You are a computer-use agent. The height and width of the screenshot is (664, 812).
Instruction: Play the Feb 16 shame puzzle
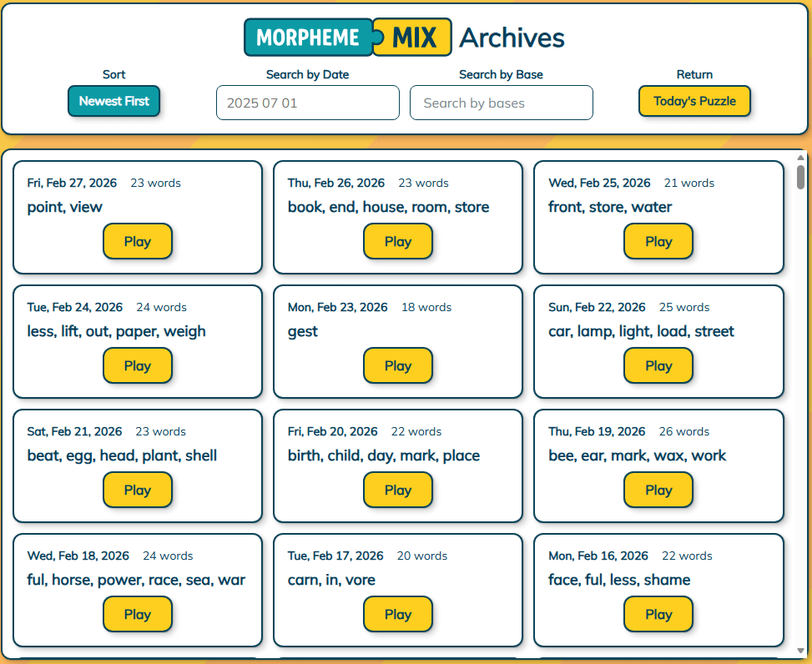(658, 614)
